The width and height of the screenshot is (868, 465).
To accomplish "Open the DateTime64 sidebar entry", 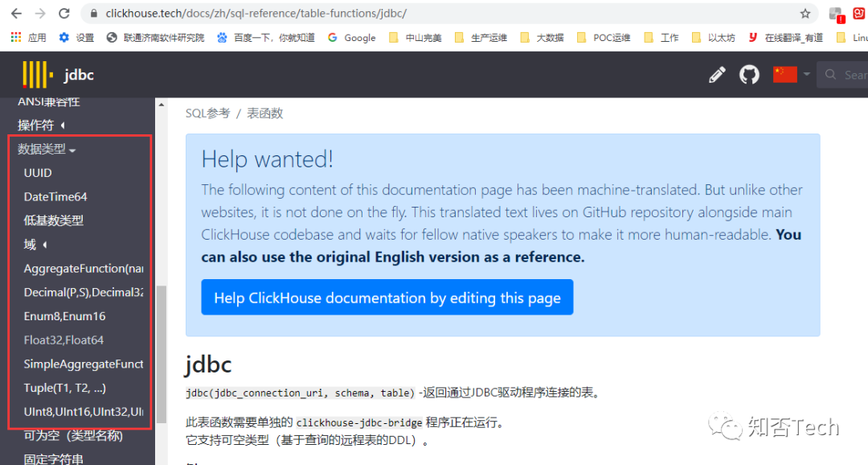I will (x=55, y=197).
